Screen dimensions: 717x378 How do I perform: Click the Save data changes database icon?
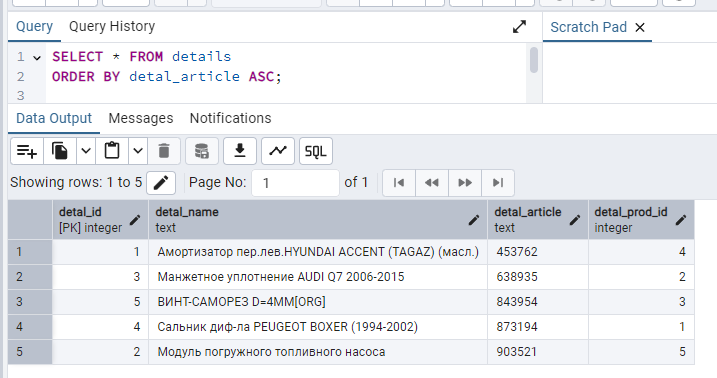(x=202, y=151)
